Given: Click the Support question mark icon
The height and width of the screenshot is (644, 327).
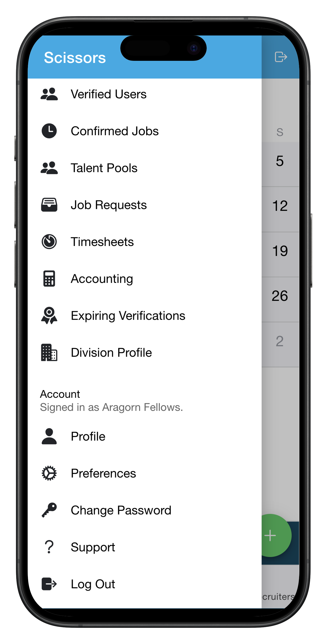Looking at the screenshot, I should [x=49, y=547].
